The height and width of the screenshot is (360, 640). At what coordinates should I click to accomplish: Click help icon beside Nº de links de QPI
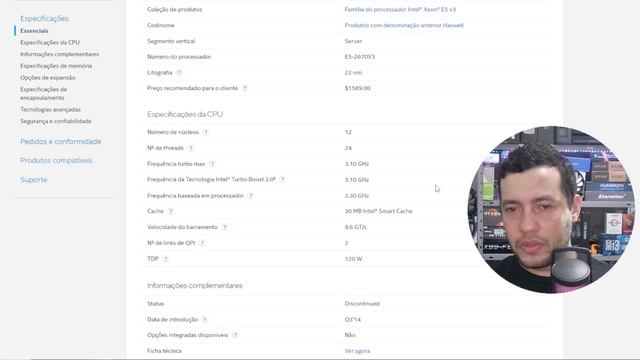tap(202, 243)
